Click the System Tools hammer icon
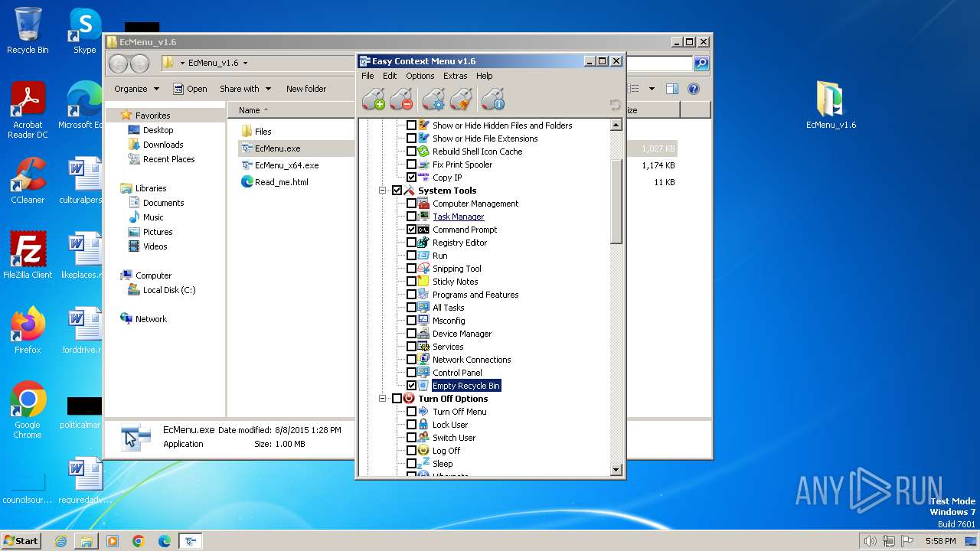Screen dimensions: 980x551 [x=409, y=191]
